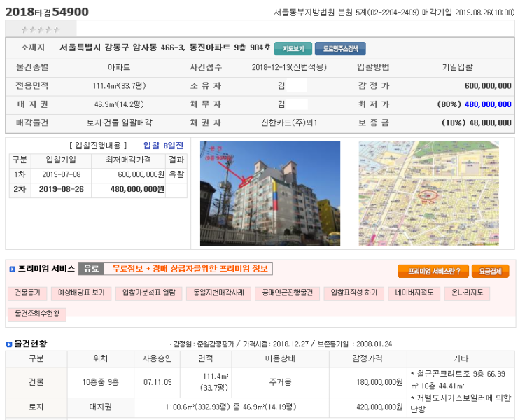Click building appraisal 180,000,000원

[380, 382]
